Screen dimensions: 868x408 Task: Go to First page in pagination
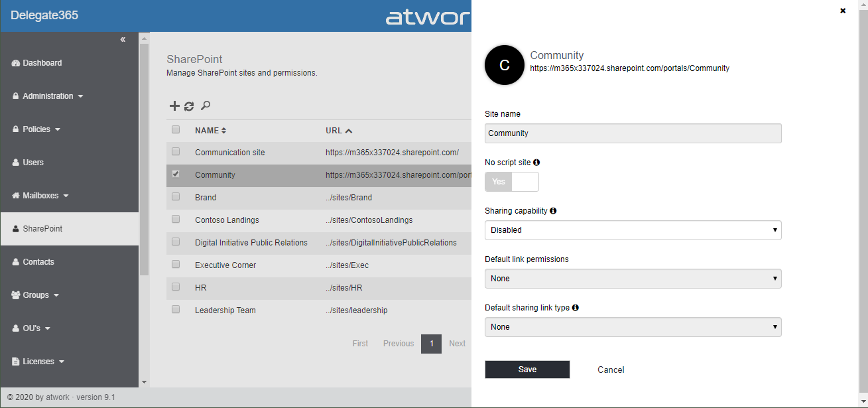pyautogui.click(x=360, y=344)
